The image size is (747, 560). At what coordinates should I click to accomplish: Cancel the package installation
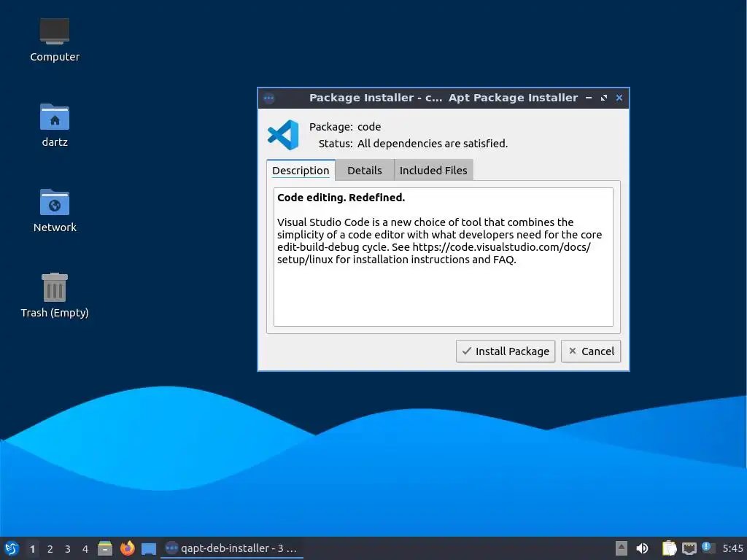591,351
